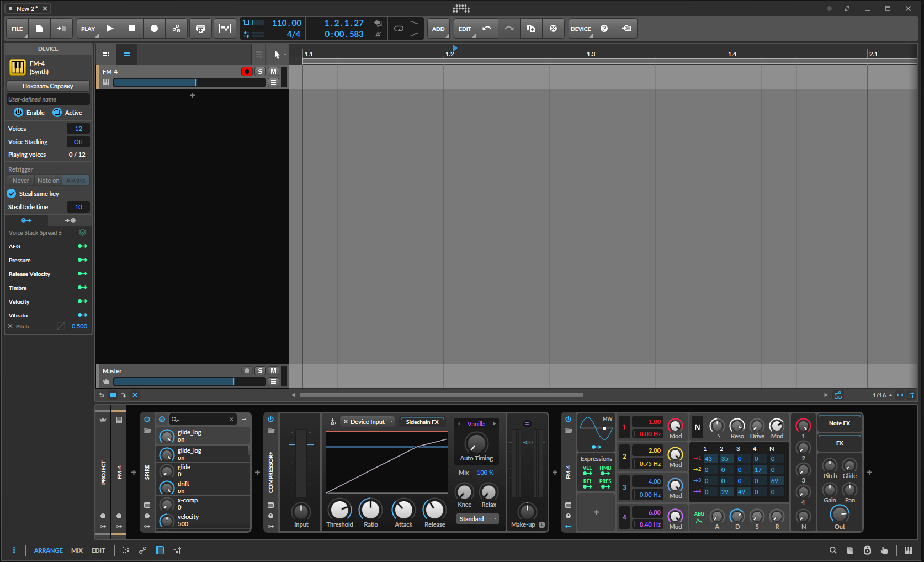Arm record on the FM-4 track
The width and height of the screenshot is (924, 562).
click(247, 72)
